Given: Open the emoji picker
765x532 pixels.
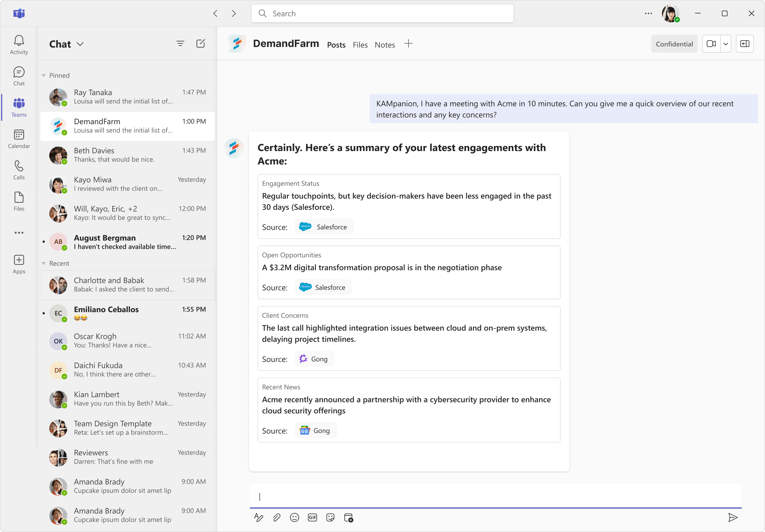Looking at the screenshot, I should [295, 517].
